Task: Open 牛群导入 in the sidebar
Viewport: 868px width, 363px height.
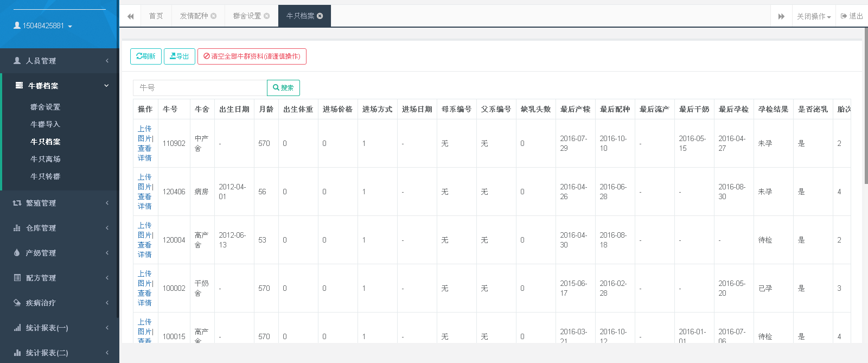Action: 45,124
